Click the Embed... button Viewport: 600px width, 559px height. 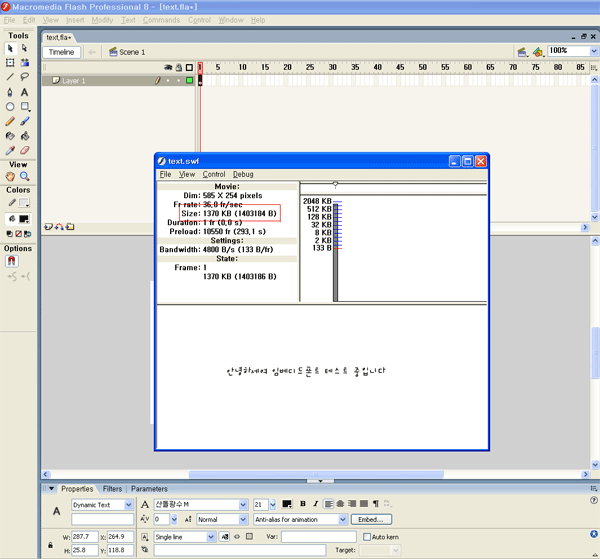(371, 519)
